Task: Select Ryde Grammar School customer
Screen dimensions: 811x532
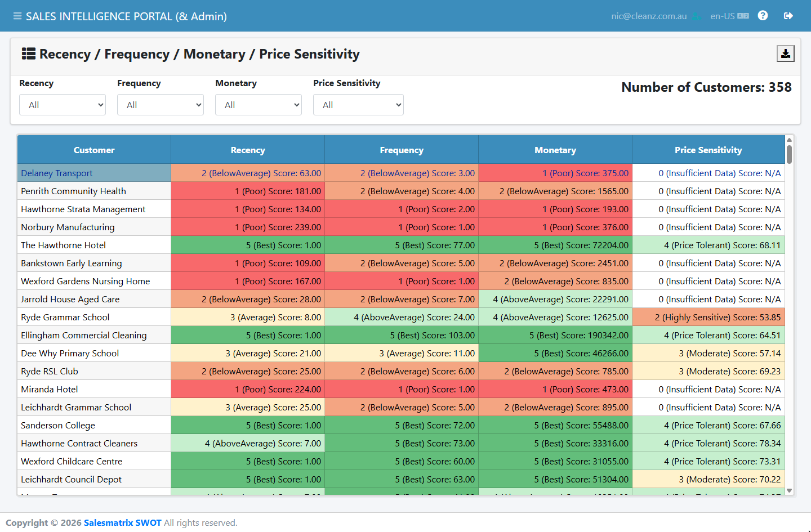Action: (94, 317)
